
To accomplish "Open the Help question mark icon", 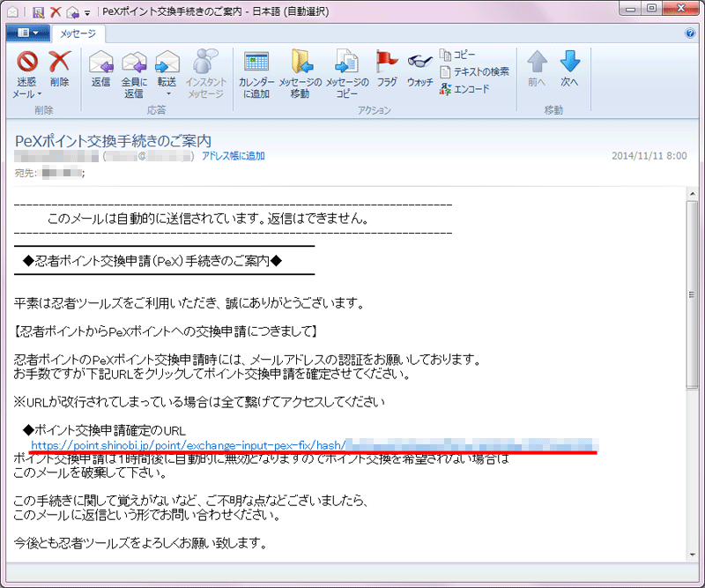I will pyautogui.click(x=690, y=33).
